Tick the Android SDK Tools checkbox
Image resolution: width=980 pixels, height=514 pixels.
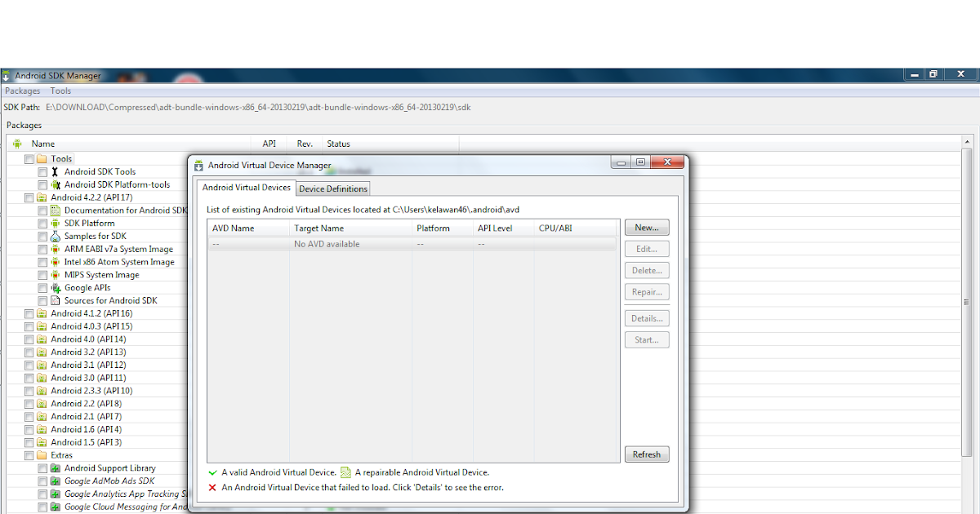(x=42, y=172)
